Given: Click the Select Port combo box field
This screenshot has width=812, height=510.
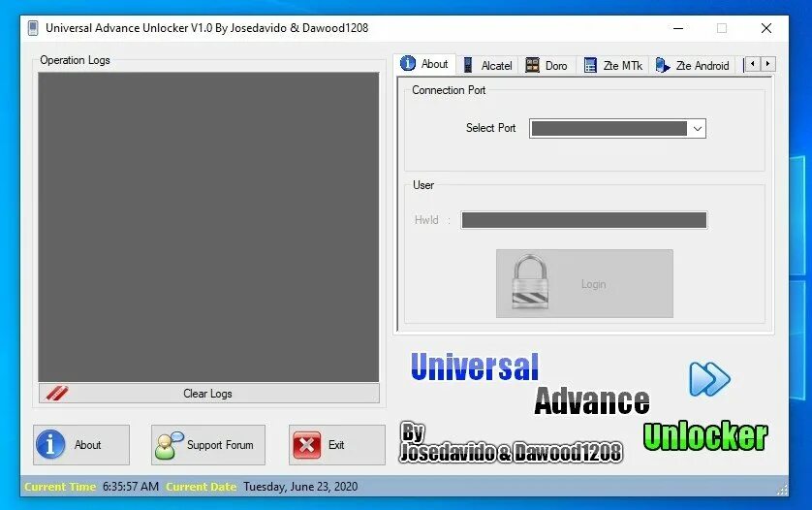Looking at the screenshot, I should (x=617, y=129).
